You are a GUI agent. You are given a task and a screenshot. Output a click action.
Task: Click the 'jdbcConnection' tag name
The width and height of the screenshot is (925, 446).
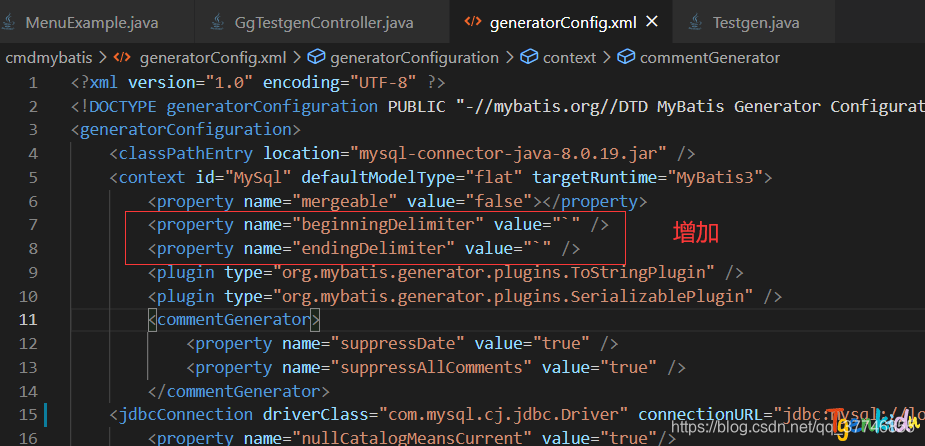point(186,415)
